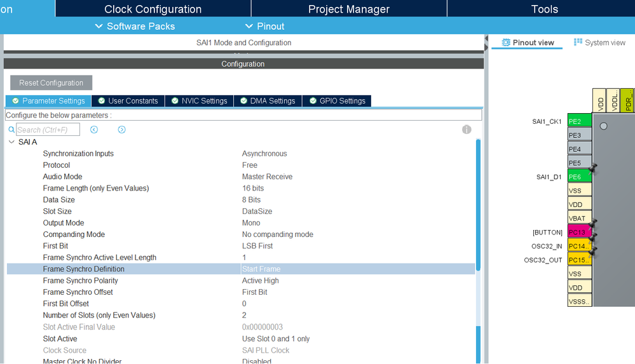Click the parameter search field
635x364 pixels.
coord(48,130)
